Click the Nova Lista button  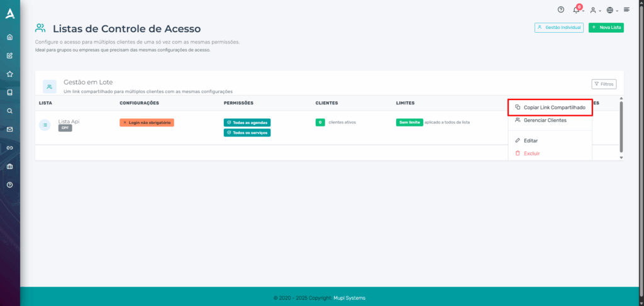tap(606, 28)
